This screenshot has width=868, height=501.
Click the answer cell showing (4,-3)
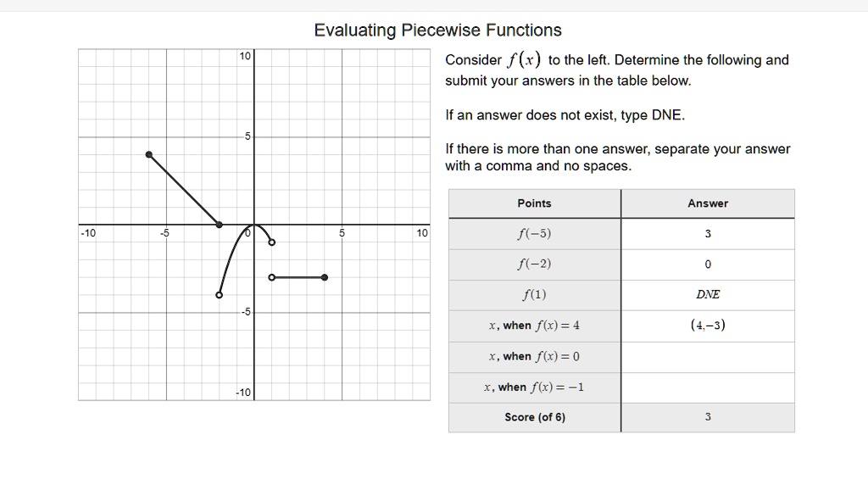coord(708,326)
